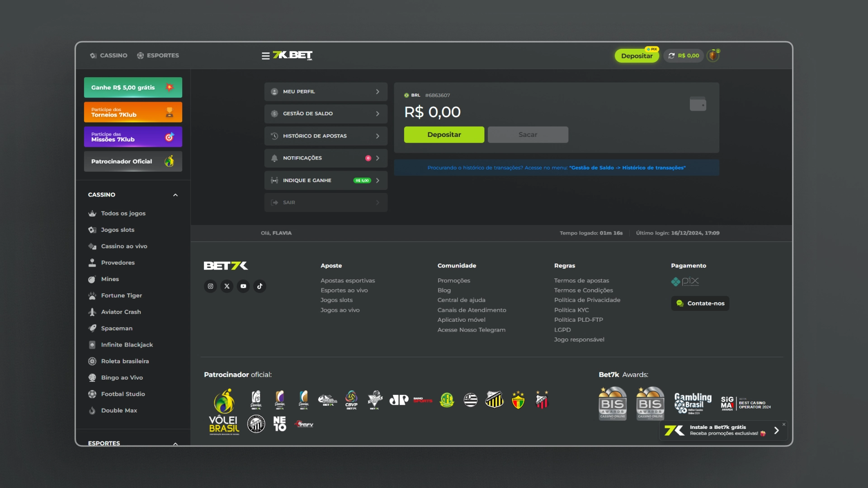Click Jogo responsável footer link
The height and width of the screenshot is (488, 868).
(579, 340)
